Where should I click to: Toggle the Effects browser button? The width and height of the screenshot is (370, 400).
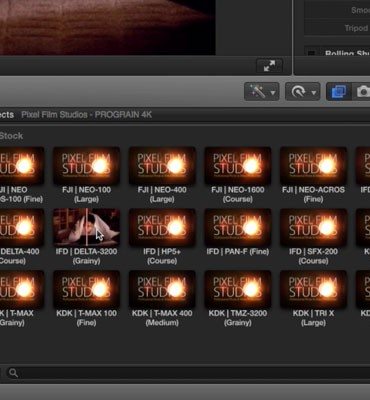pos(339,92)
